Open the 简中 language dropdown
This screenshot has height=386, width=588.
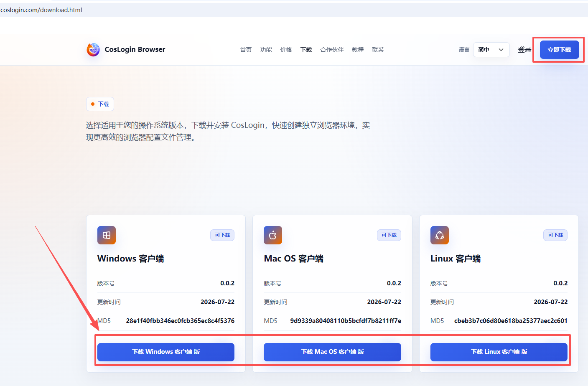click(491, 50)
